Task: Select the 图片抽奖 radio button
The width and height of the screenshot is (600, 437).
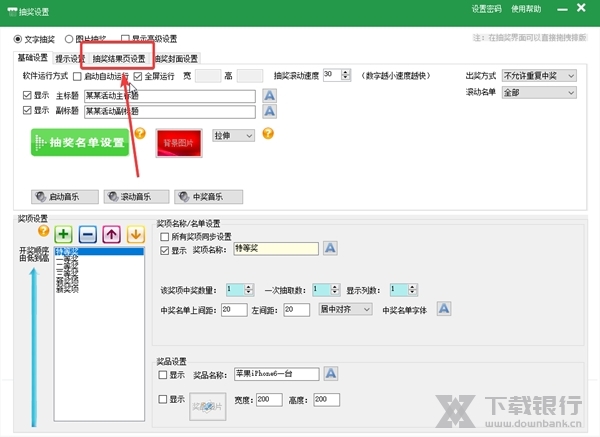Action: coord(69,39)
